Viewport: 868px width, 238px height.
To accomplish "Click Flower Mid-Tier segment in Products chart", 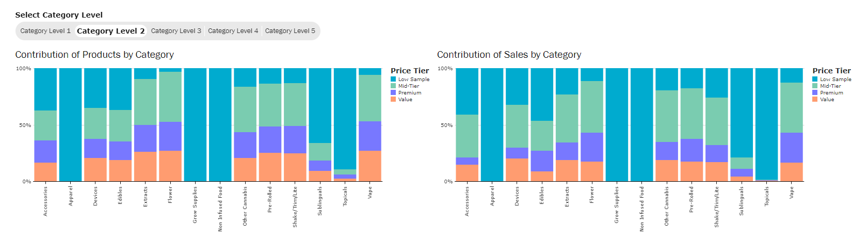I will pos(170,97).
